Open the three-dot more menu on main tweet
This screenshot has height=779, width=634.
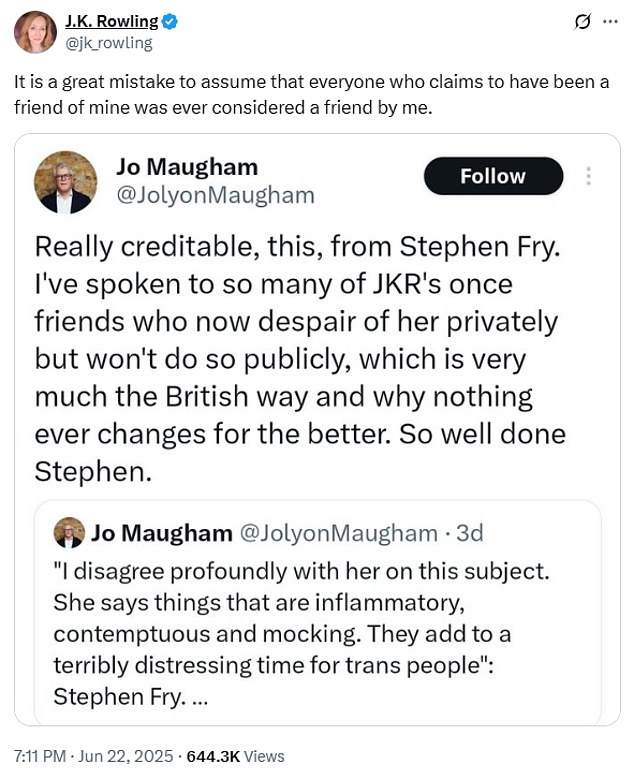pyautogui.click(x=611, y=22)
